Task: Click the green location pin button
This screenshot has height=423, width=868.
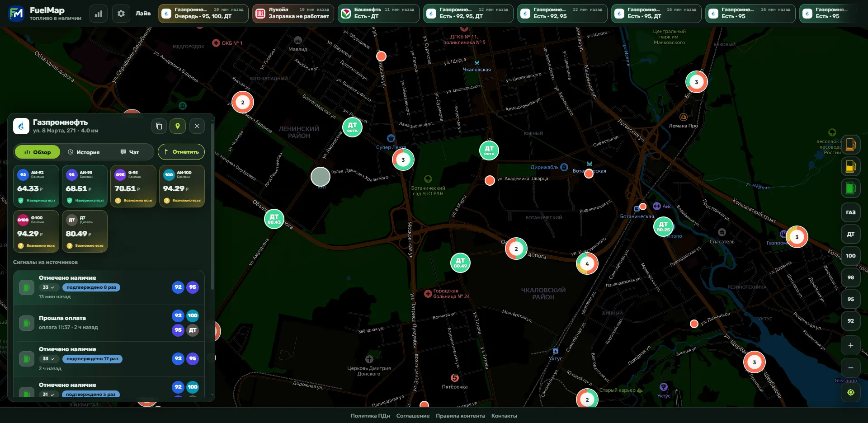Action: (178, 126)
